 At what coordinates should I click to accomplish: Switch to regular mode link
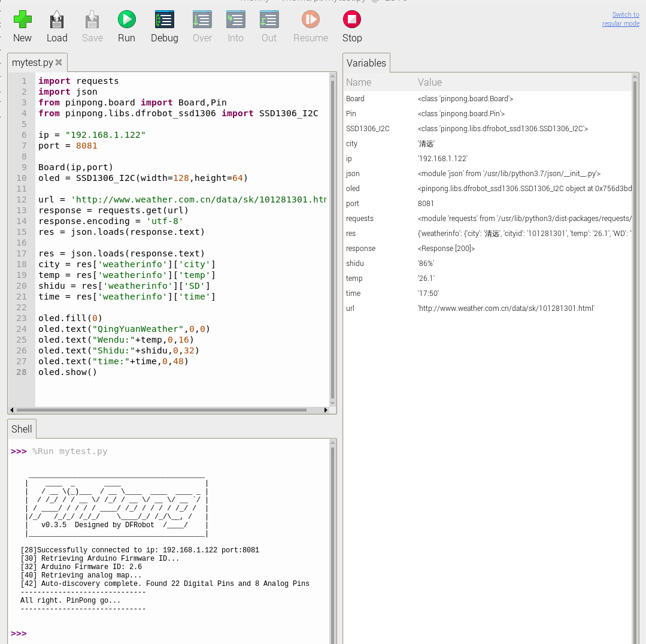pyautogui.click(x=621, y=19)
